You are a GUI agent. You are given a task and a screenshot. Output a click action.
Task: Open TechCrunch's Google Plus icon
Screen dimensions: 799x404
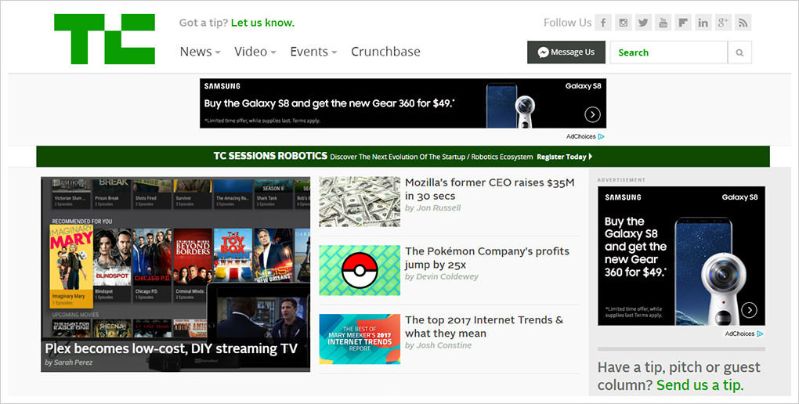723,22
